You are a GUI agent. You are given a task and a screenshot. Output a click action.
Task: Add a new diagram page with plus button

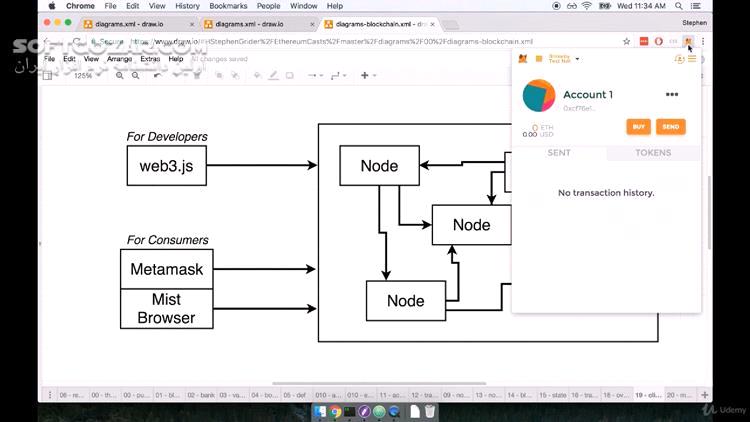tap(704, 395)
